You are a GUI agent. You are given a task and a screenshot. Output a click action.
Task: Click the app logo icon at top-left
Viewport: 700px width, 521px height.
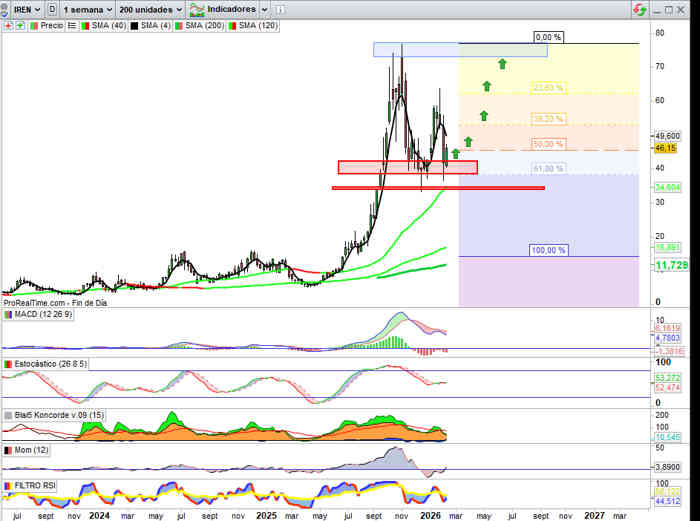6,9
